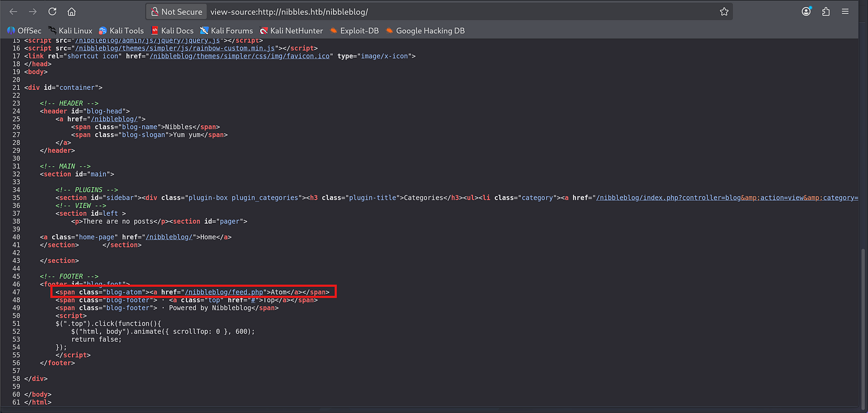Image resolution: width=868 pixels, height=413 pixels.
Task: Open the OffSec bookmark
Action: pos(24,30)
